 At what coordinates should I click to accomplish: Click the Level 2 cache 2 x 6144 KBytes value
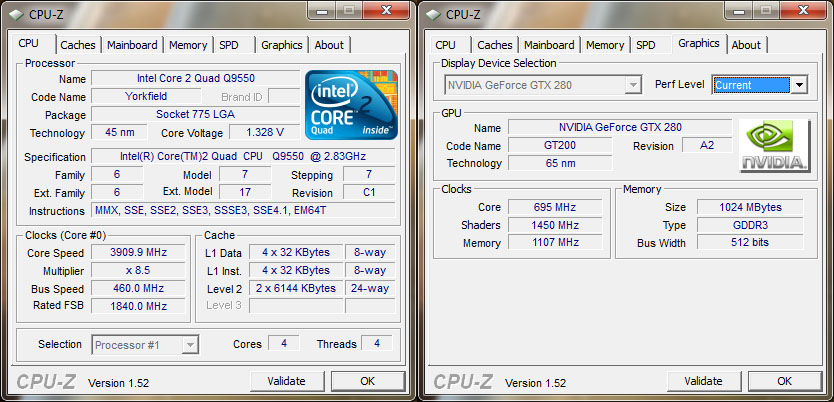tap(296, 289)
